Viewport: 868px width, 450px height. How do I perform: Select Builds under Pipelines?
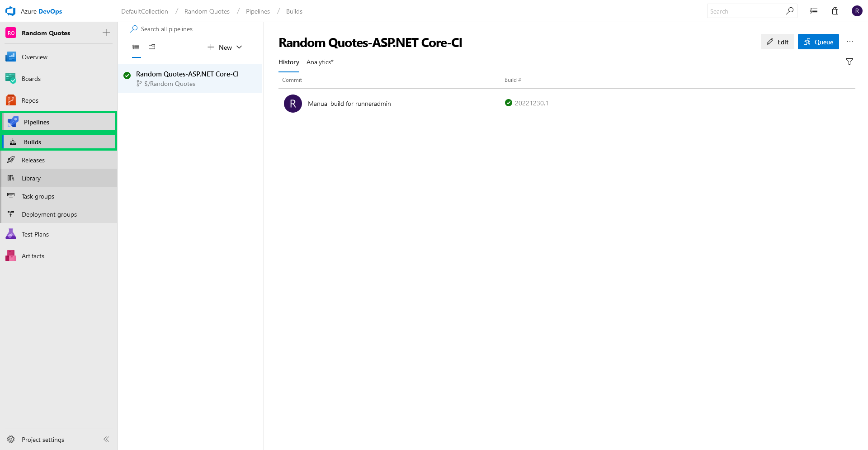pyautogui.click(x=59, y=142)
